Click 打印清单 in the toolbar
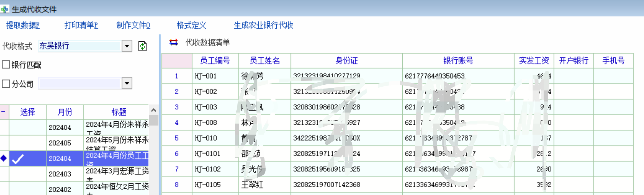This screenshot has width=644, height=195. [81, 25]
